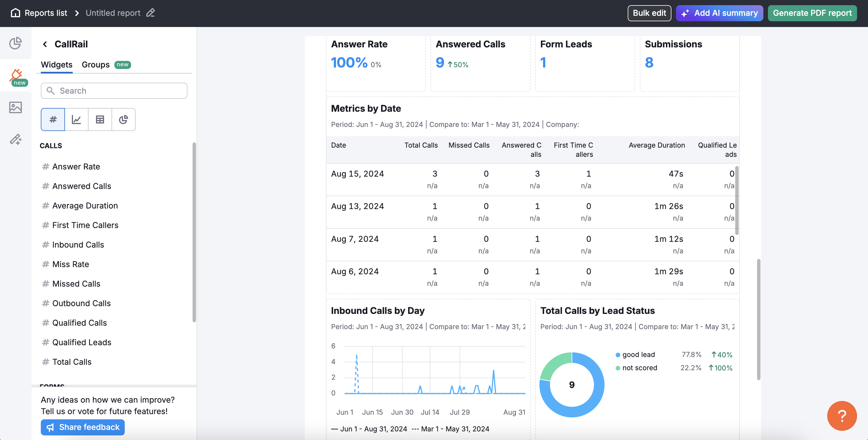Screen dimensions: 868x440
Task: Switch to the Groups tab
Action: 95,65
